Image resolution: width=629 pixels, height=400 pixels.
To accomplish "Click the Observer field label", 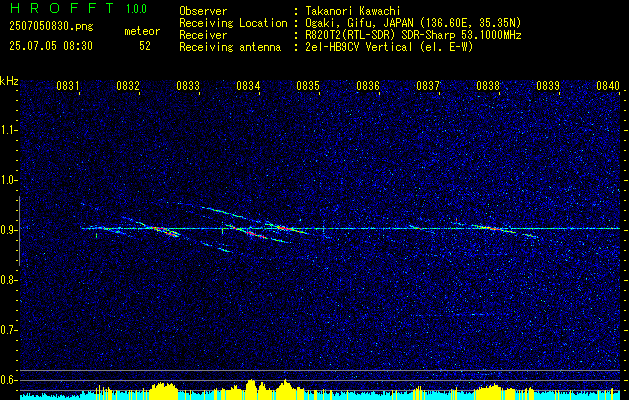I will click(x=203, y=11).
